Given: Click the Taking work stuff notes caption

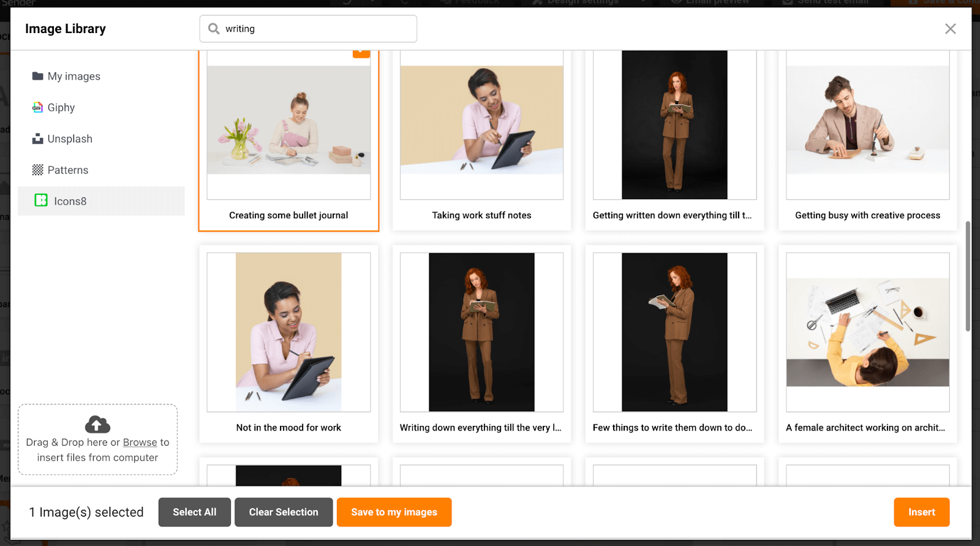Looking at the screenshot, I should [481, 215].
